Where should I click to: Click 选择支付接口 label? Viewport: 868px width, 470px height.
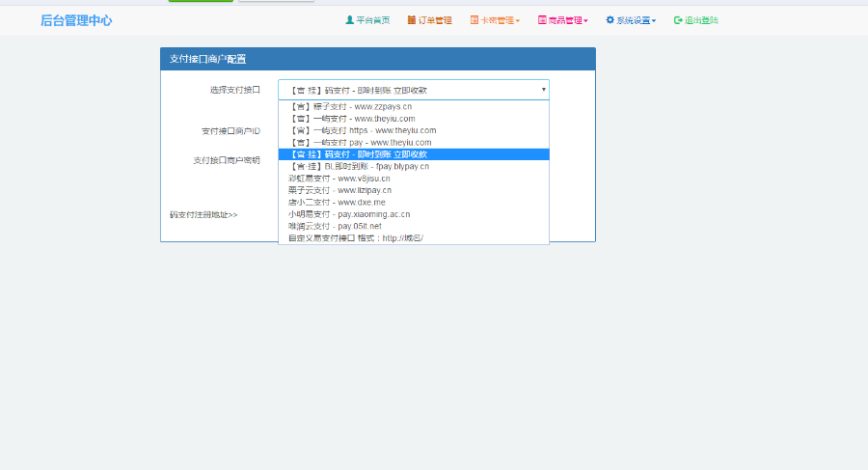point(234,90)
